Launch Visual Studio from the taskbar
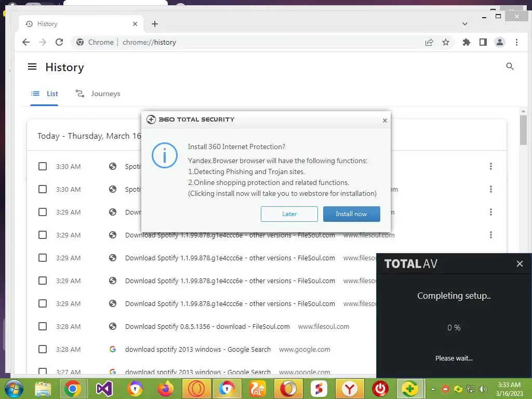The image size is (532, 399). tap(104, 389)
